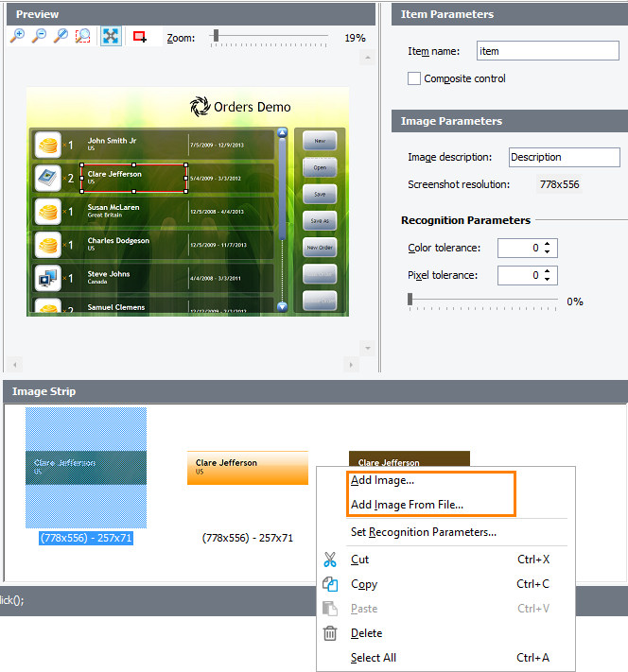Click the Save As button in preview

click(320, 221)
